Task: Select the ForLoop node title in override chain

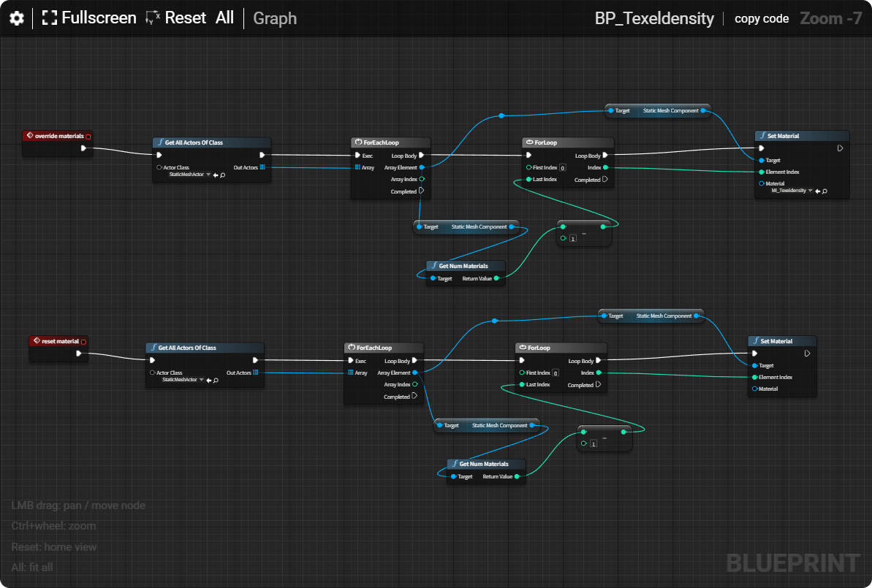Action: 545,142
